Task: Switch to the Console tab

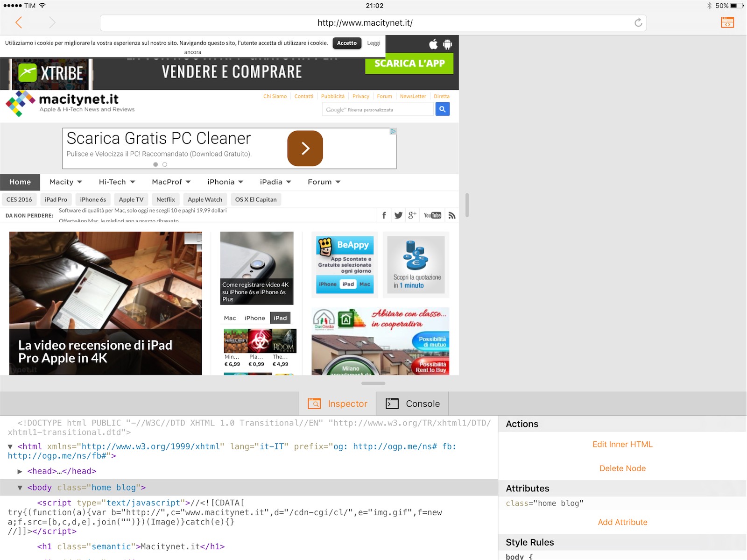Action: (x=413, y=404)
